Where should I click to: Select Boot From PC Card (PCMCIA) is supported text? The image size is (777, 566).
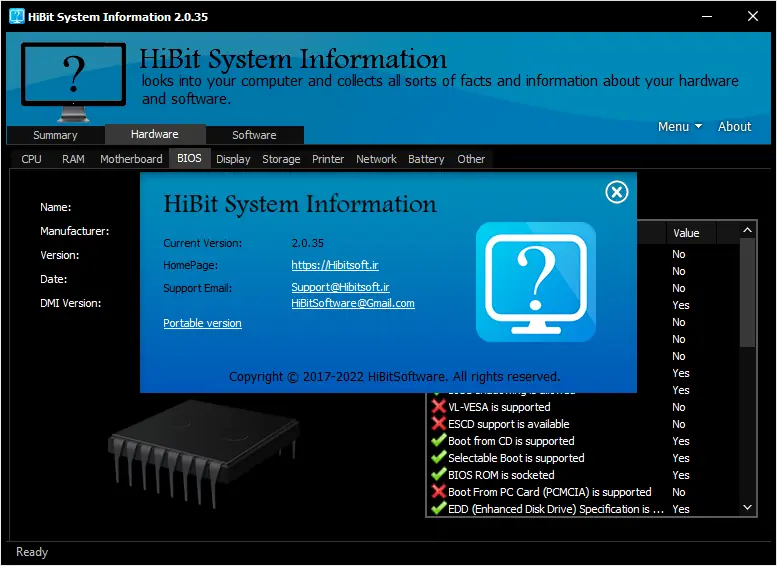pyautogui.click(x=550, y=492)
